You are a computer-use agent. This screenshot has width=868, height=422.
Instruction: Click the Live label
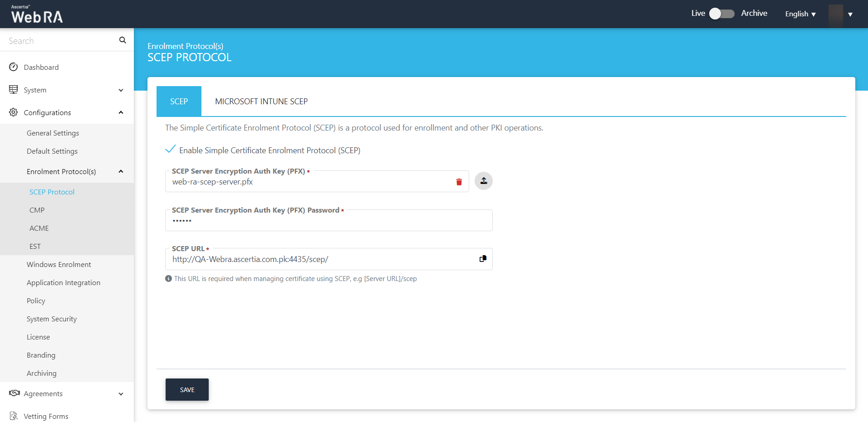tap(698, 13)
